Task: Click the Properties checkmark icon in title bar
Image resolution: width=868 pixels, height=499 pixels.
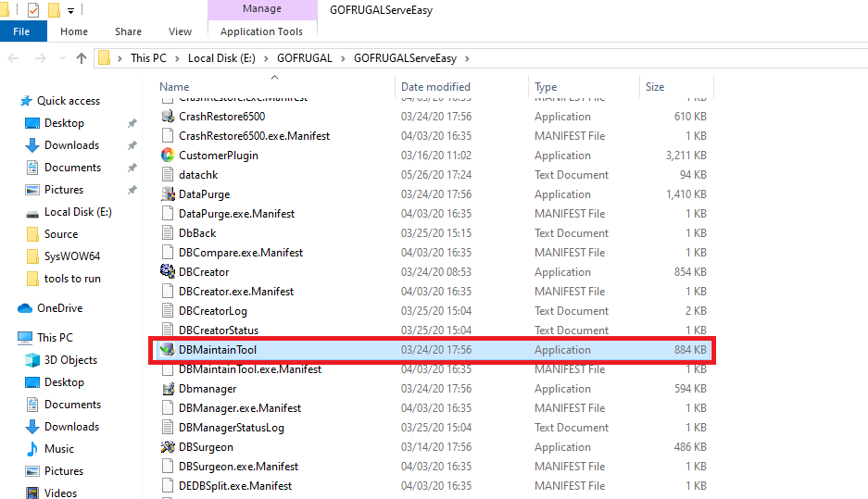Action: [x=33, y=10]
